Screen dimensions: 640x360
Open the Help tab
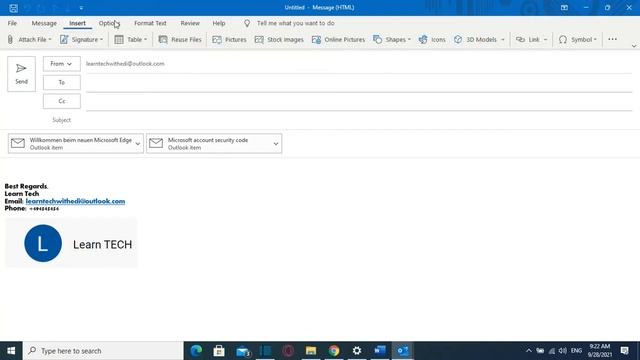click(x=219, y=23)
